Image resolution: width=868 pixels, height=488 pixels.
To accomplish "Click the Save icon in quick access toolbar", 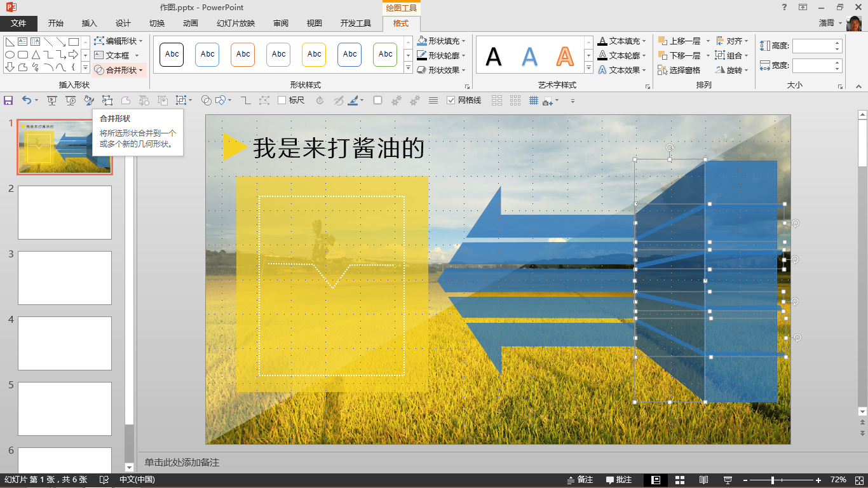I will (x=8, y=100).
